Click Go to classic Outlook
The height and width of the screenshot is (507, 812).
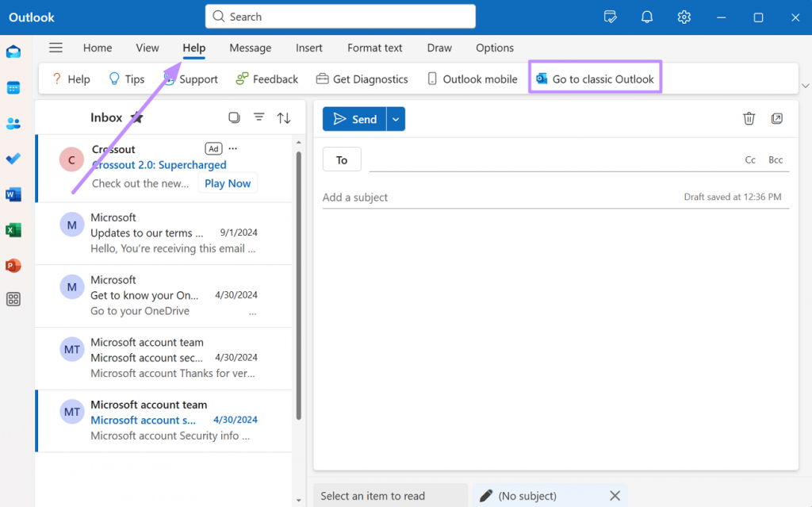tap(595, 79)
